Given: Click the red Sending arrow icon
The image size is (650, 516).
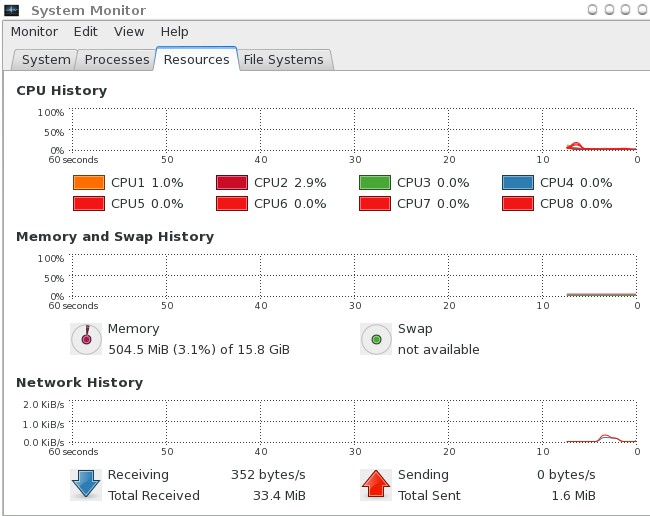Looking at the screenshot, I should point(376,485).
